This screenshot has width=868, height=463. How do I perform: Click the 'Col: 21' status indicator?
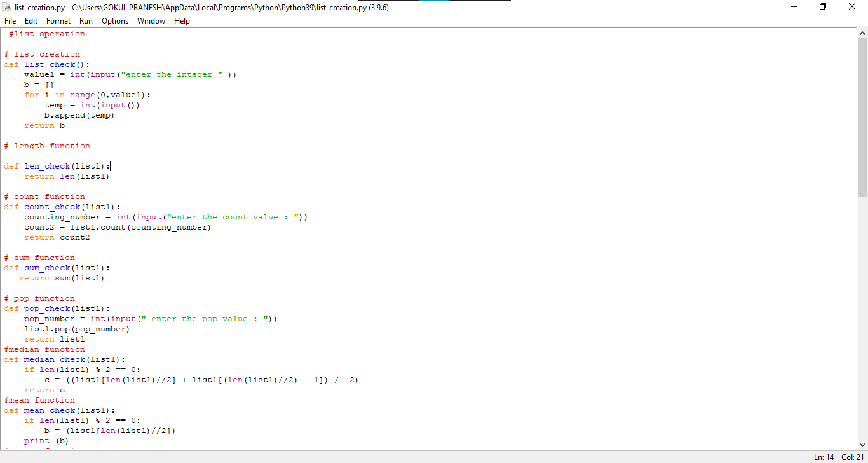pyautogui.click(x=853, y=457)
